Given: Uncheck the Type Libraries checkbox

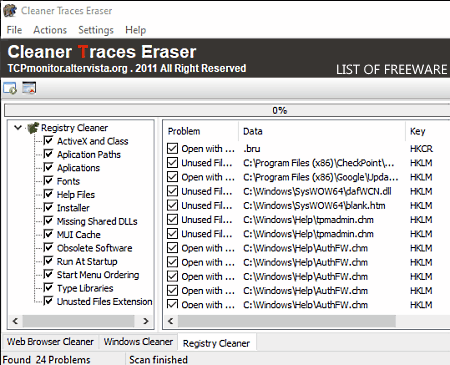Looking at the screenshot, I should [x=48, y=287].
